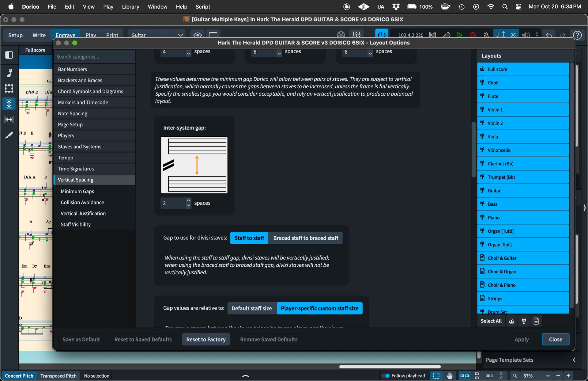588x381 pixels.
Task: Collapse Page Template Sets panel chevron
Action: 574,360
